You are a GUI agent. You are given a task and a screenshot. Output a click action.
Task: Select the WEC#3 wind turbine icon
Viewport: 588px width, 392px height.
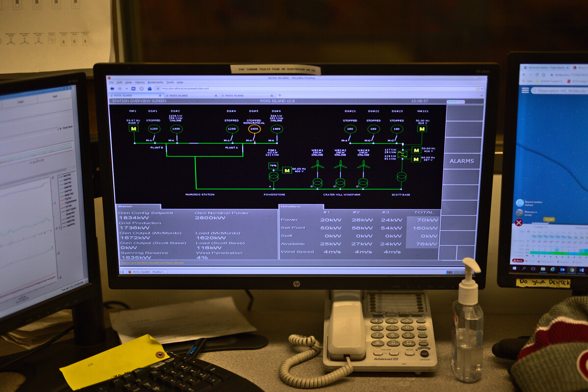point(363,166)
